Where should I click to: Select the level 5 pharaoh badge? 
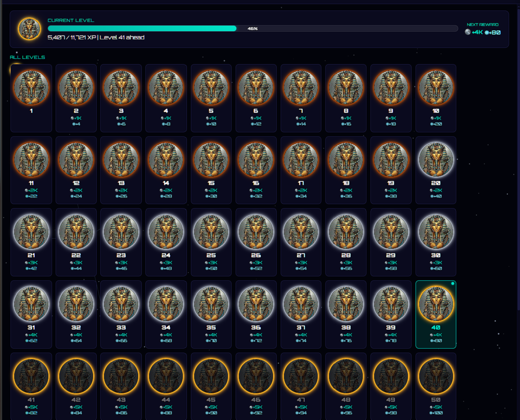pyautogui.click(x=211, y=88)
